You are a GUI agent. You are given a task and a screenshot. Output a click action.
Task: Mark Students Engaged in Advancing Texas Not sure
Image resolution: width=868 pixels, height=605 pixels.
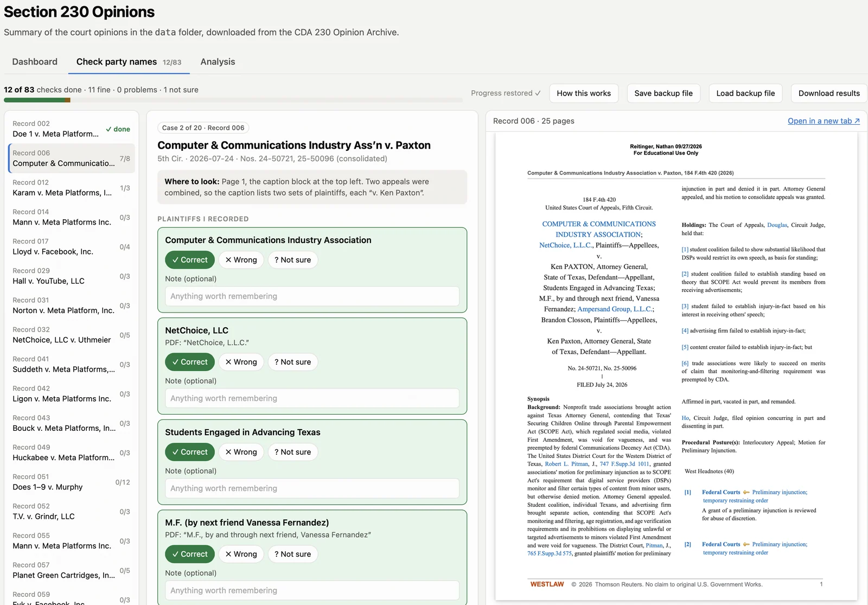coord(292,452)
